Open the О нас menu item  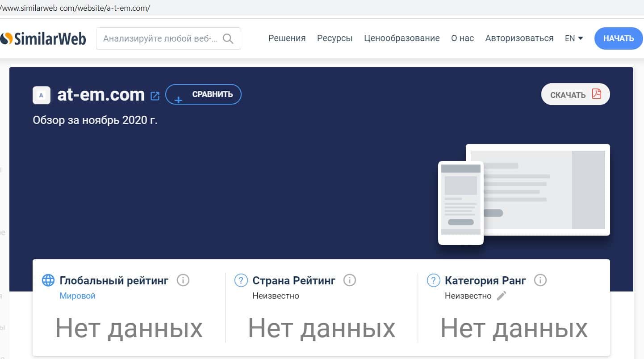(462, 38)
